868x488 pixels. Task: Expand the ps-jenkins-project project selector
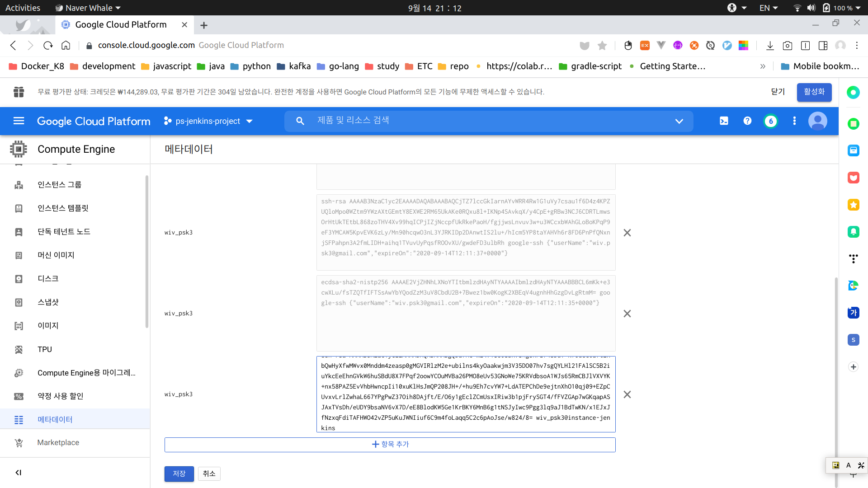pyautogui.click(x=208, y=121)
